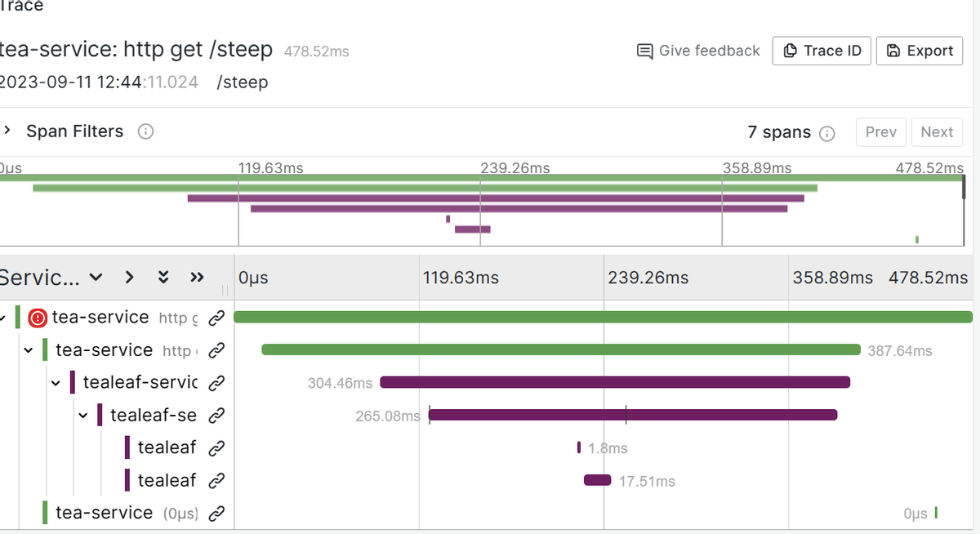Click the single chevron expand-one-level icon
This screenshot has height=534, width=980.
pos(130,278)
